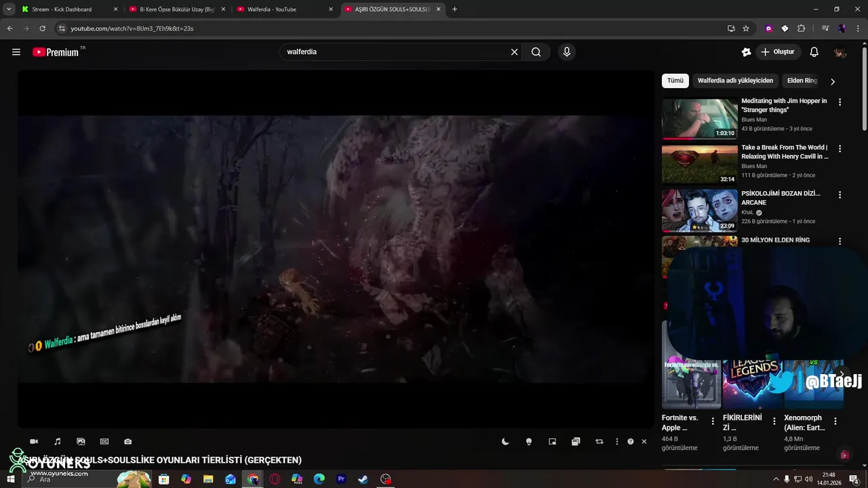Click the white tag extension icon
The width and height of the screenshot is (868, 488).
coord(785,28)
